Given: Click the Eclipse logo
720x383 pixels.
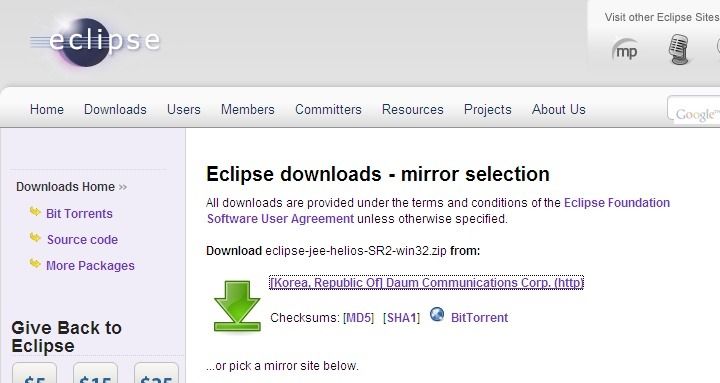Looking at the screenshot, I should click(95, 42).
